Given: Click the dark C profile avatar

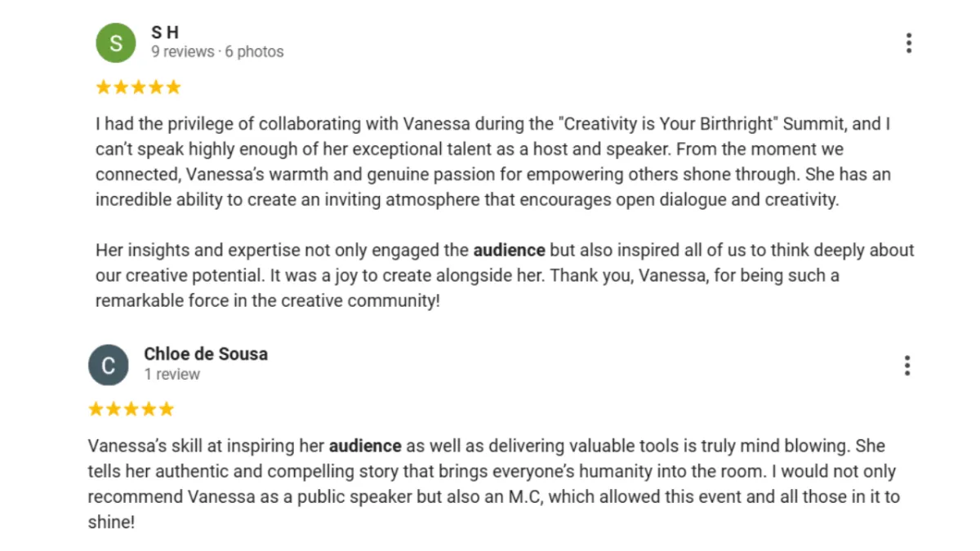Looking at the screenshot, I should pyautogui.click(x=109, y=365).
